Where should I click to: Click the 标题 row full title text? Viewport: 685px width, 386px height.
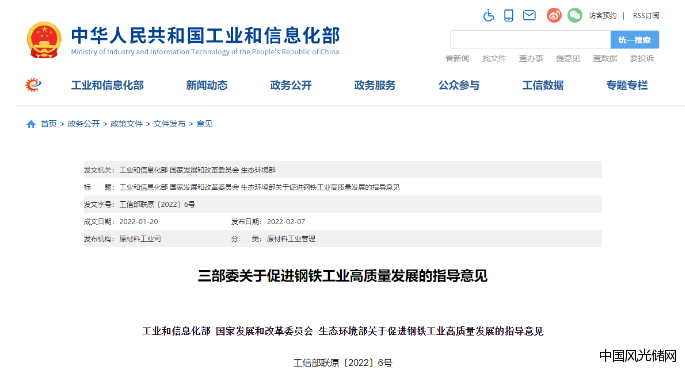(x=259, y=187)
